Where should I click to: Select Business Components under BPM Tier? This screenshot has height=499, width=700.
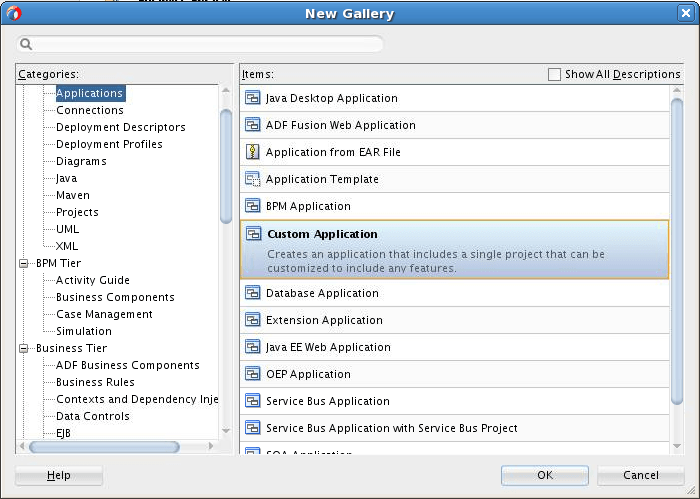(115, 297)
